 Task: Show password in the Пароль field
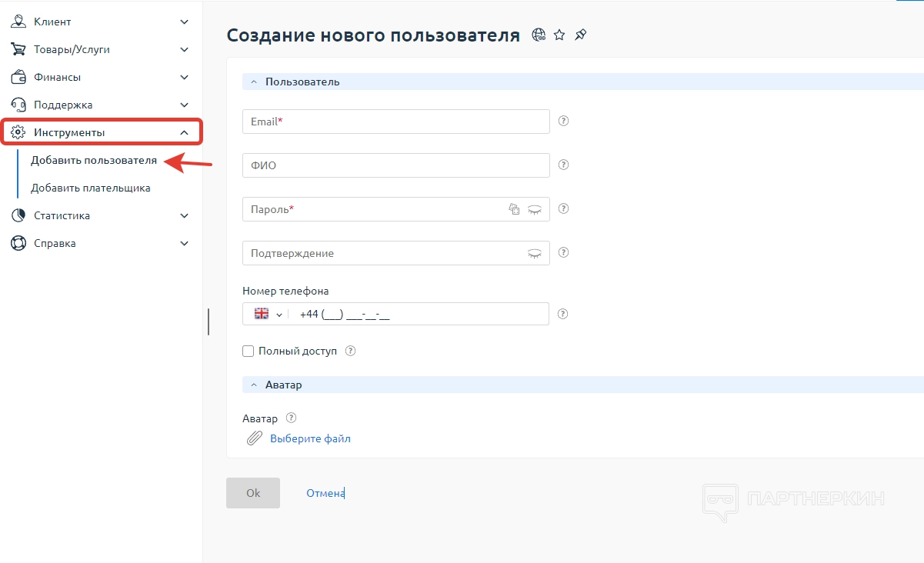[534, 209]
